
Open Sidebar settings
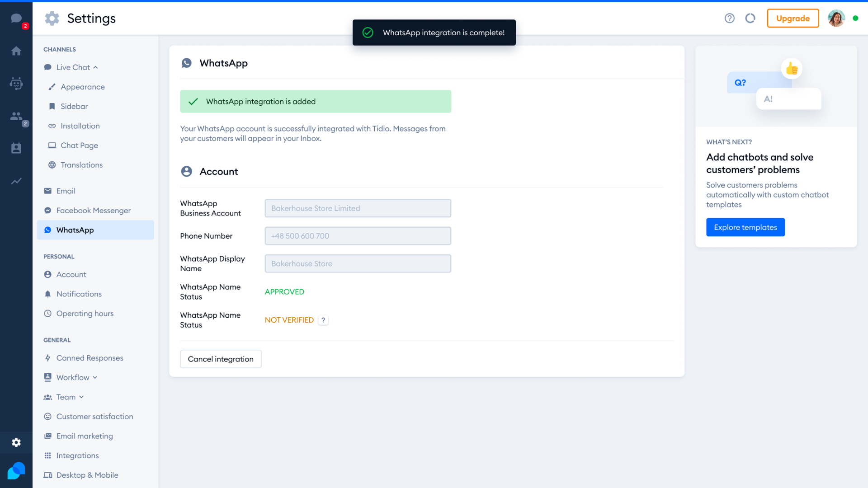click(74, 106)
